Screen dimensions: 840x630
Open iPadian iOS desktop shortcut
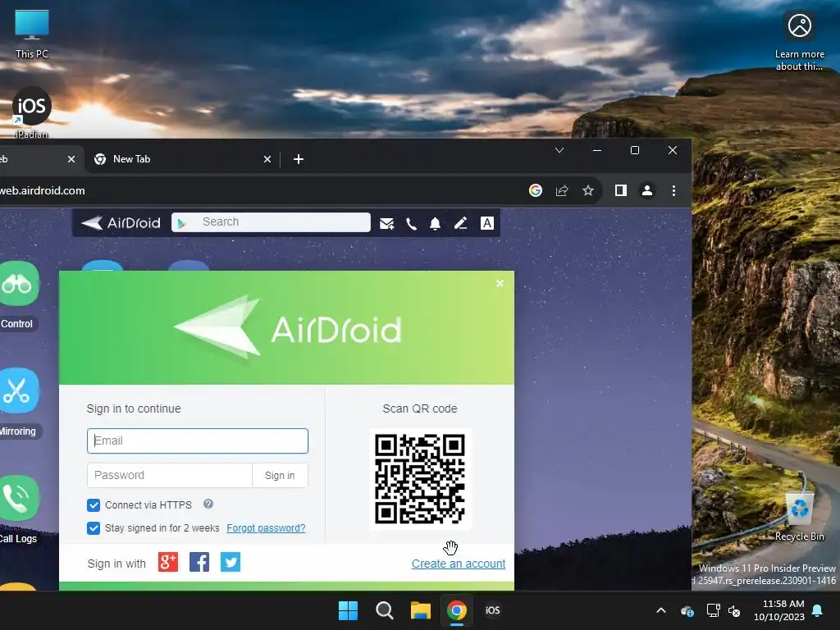tap(32, 113)
